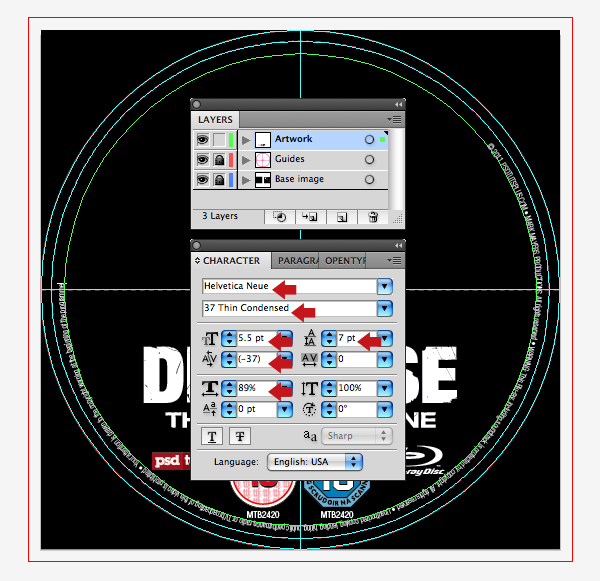Click the tracking stepper beside 0
600x581 pixels.
pyautogui.click(x=329, y=359)
